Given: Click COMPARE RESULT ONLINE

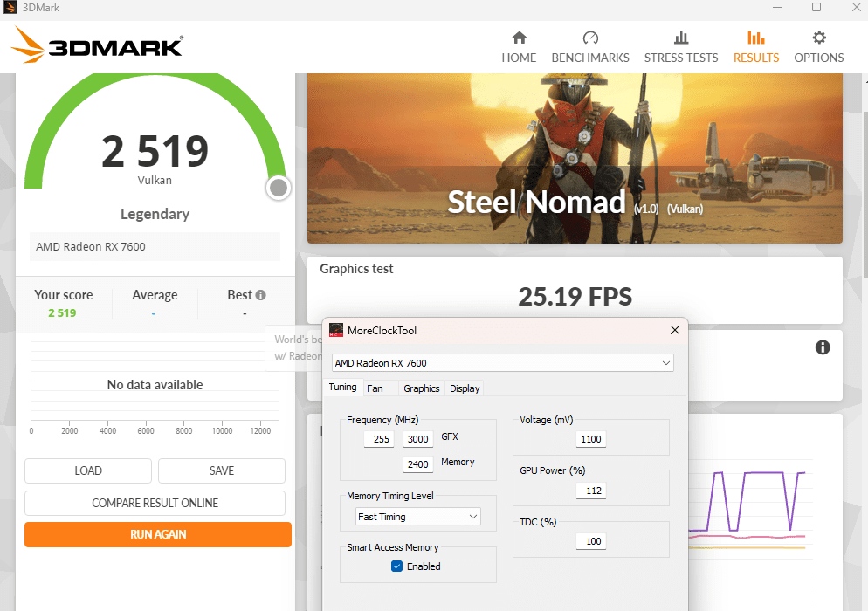Looking at the screenshot, I should pos(155,503).
